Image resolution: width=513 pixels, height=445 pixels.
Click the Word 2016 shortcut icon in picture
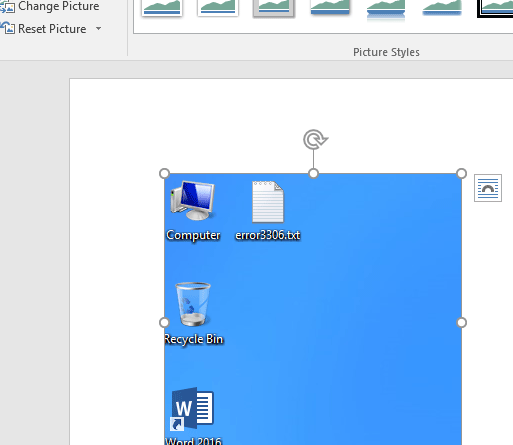click(192, 409)
